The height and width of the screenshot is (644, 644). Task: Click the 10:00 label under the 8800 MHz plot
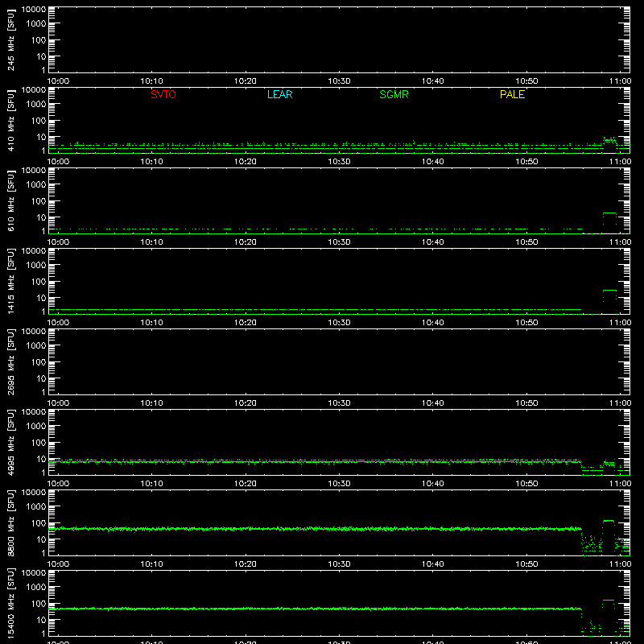tap(58, 564)
